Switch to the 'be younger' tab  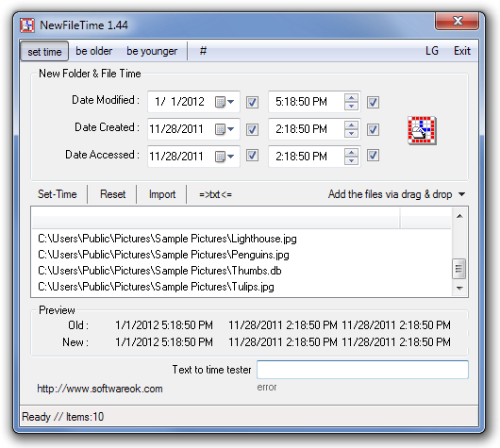pyautogui.click(x=152, y=51)
